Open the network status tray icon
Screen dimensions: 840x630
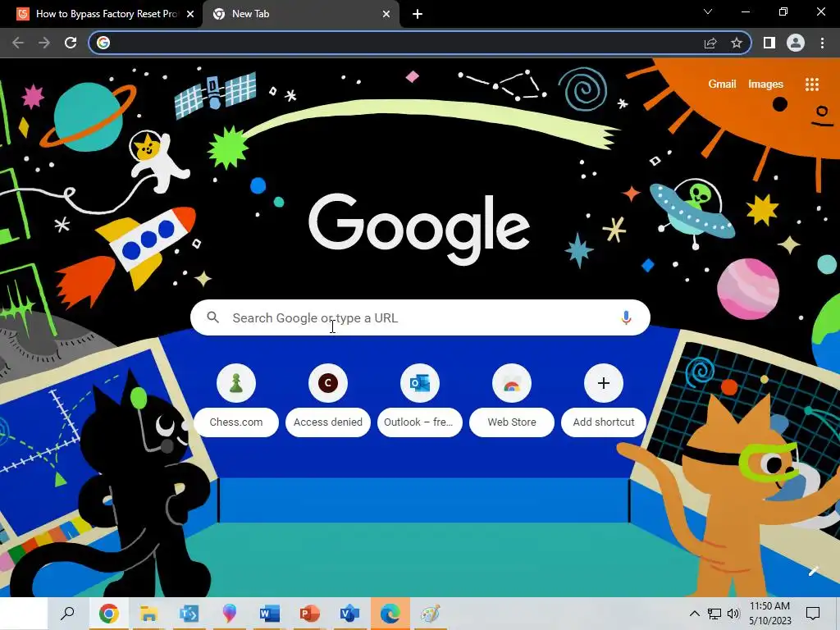(714, 614)
